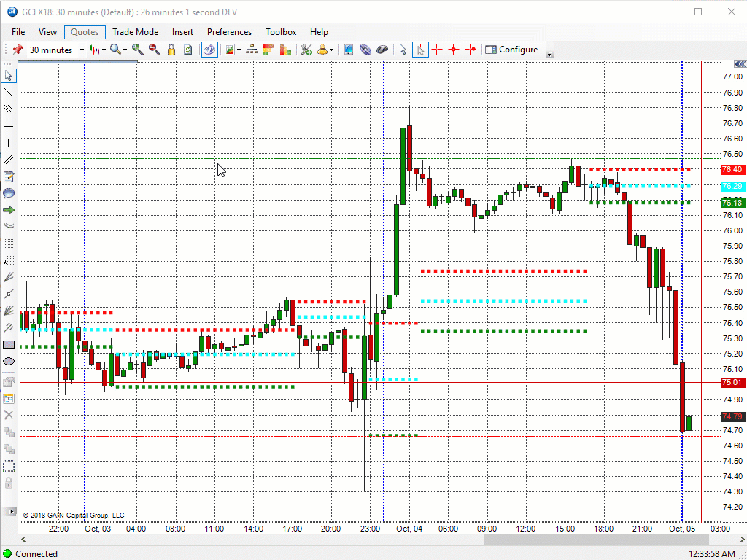Expand the 30 minutes interval dropdown
This screenshot has width=747, height=560.
(82, 50)
